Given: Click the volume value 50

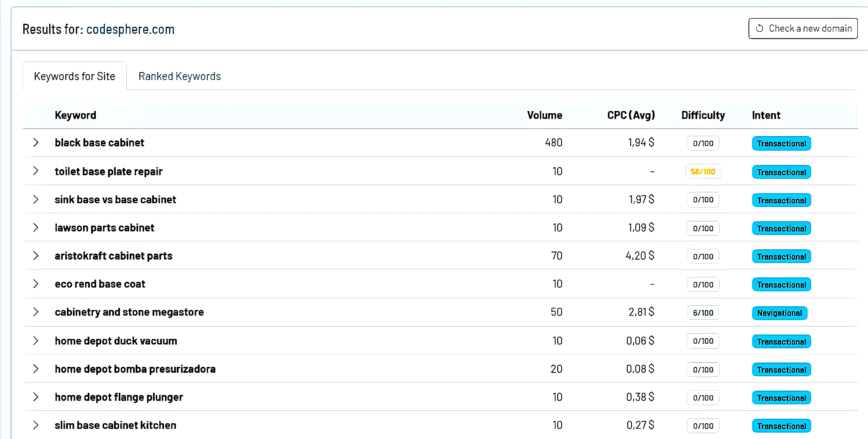Looking at the screenshot, I should pyautogui.click(x=556, y=312).
